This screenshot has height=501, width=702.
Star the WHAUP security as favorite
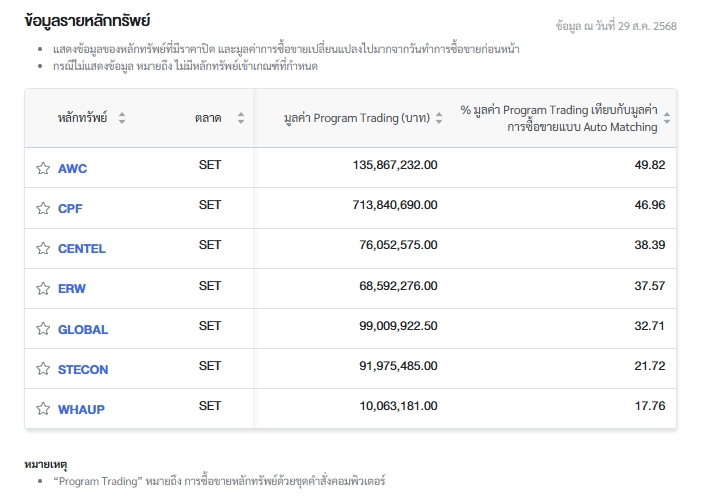pos(43,408)
